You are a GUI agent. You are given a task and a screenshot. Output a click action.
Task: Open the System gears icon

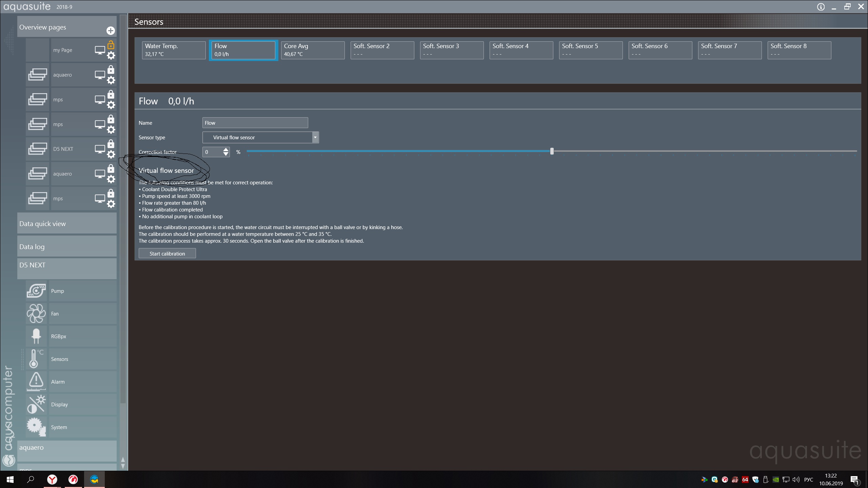pyautogui.click(x=36, y=427)
